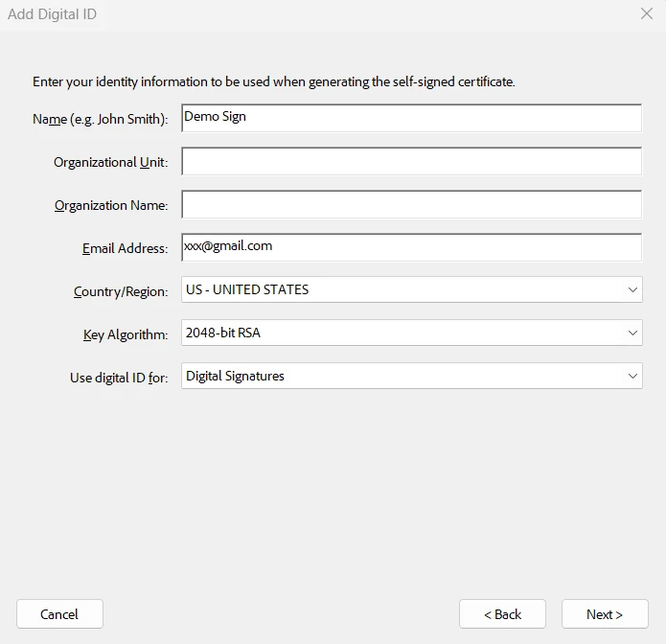Focus the Organizational Unit text box

(x=411, y=161)
